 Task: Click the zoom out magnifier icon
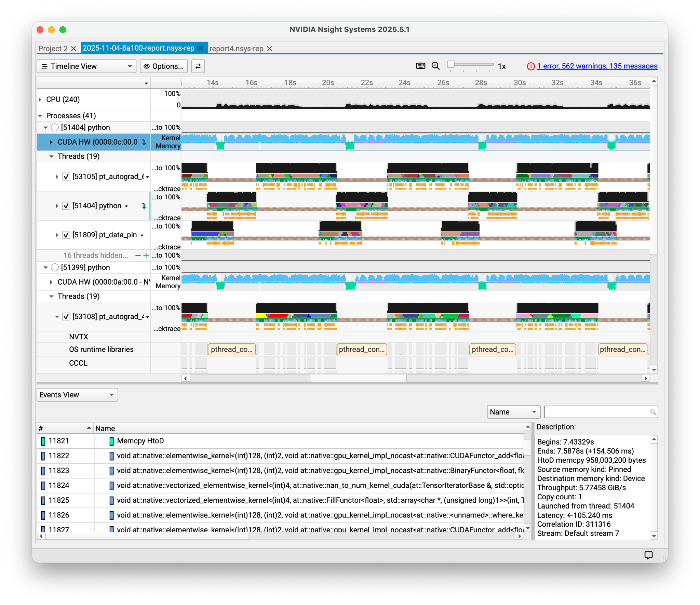pos(435,66)
